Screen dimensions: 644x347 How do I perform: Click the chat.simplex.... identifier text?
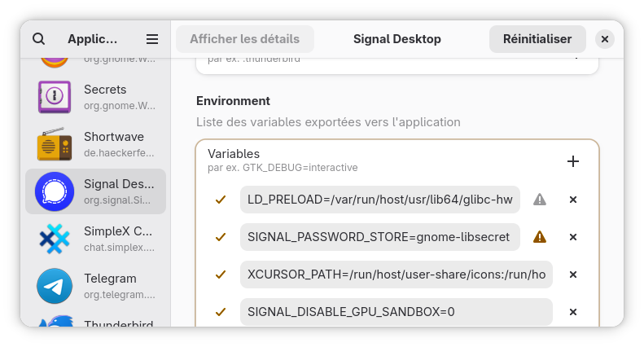point(119,248)
